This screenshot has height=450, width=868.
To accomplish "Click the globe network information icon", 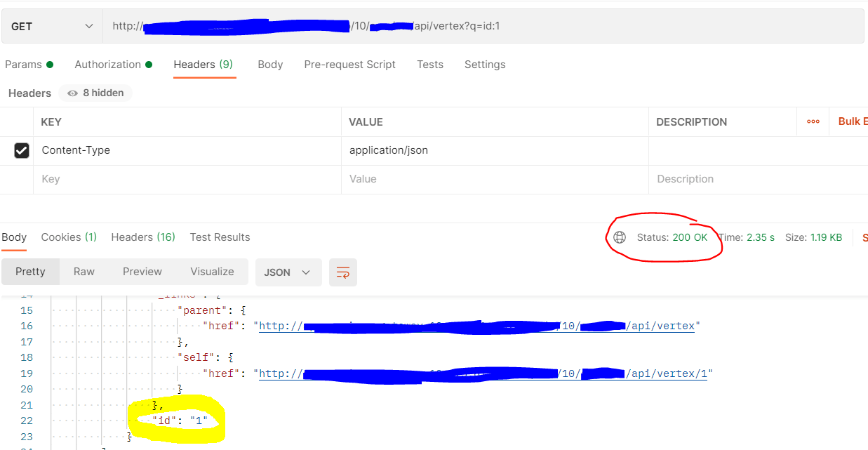I will [620, 237].
